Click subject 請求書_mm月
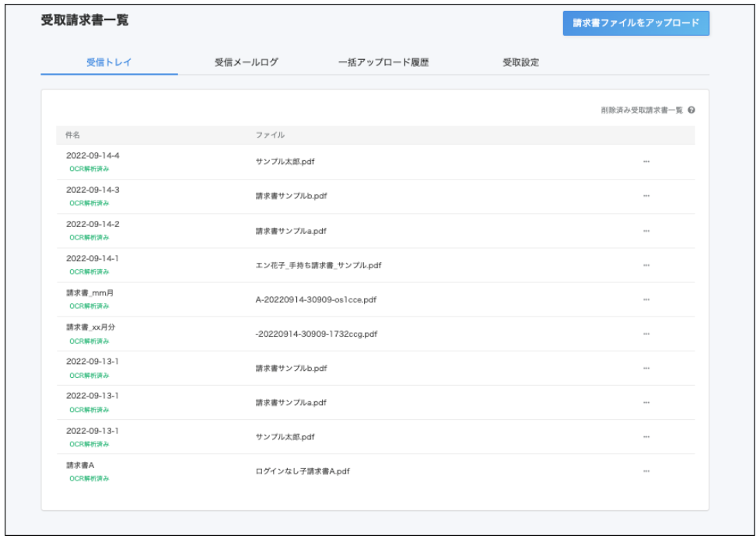756x542 pixels. (89, 292)
